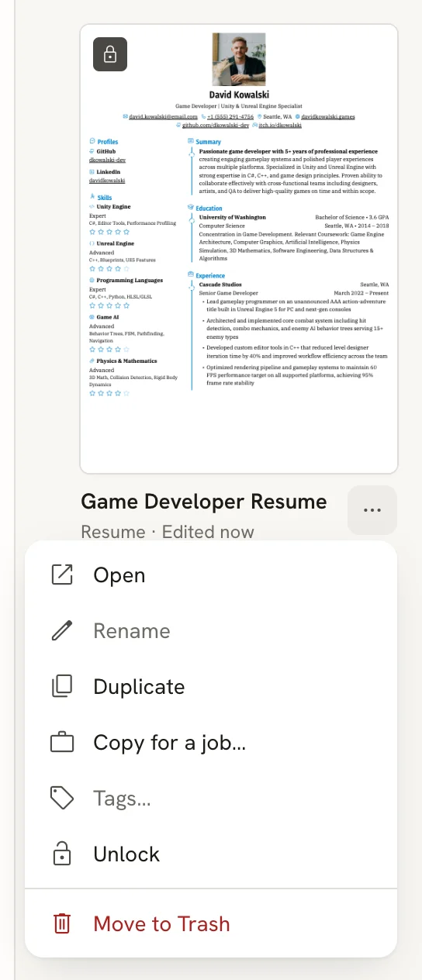This screenshot has height=980, width=422.
Task: Click the red trash can icon
Action: pos(62,924)
